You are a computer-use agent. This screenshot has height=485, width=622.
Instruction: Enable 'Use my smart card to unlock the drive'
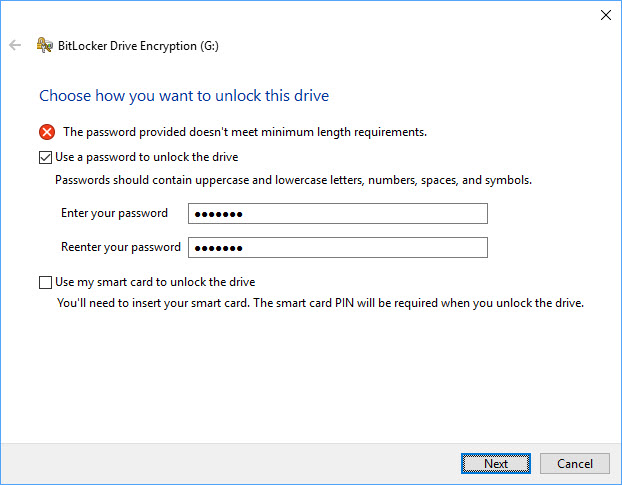click(45, 282)
